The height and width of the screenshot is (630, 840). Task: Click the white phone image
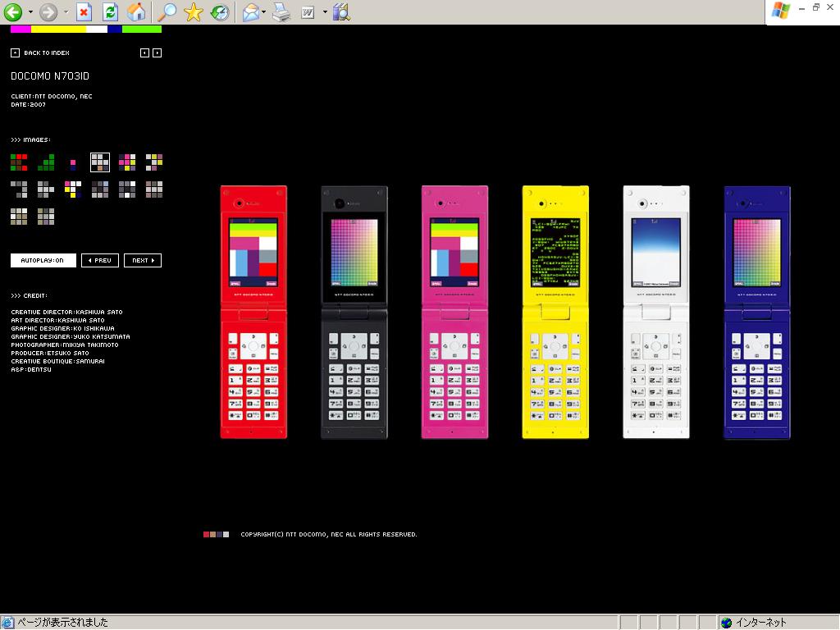point(656,313)
